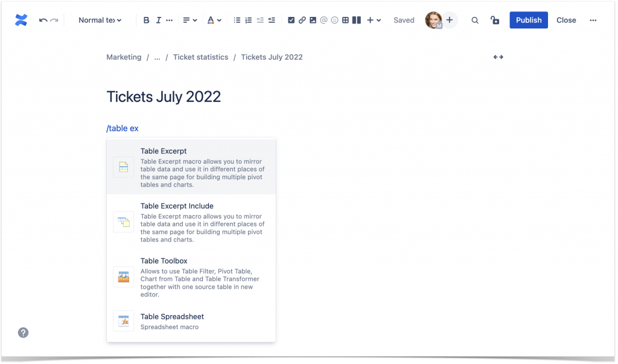Open the Ticket statistics breadcrumb link
The height and width of the screenshot is (364, 618).
(x=200, y=57)
